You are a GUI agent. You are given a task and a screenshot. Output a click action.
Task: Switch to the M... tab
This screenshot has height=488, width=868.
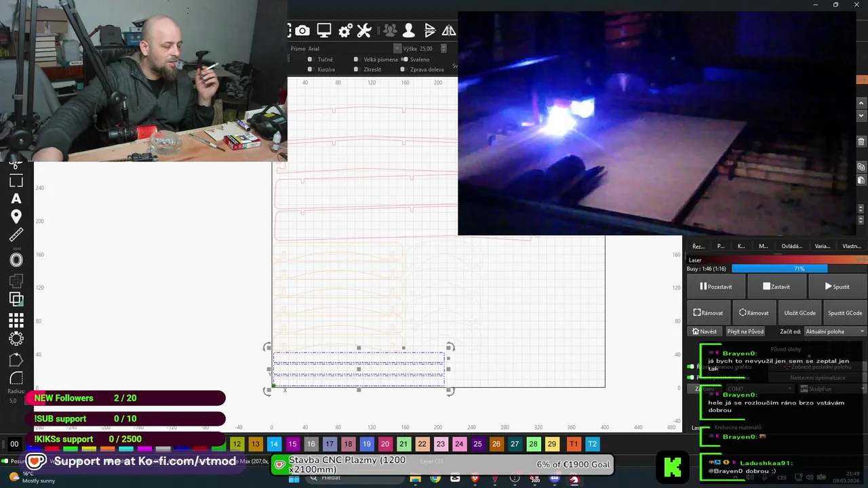click(x=763, y=246)
